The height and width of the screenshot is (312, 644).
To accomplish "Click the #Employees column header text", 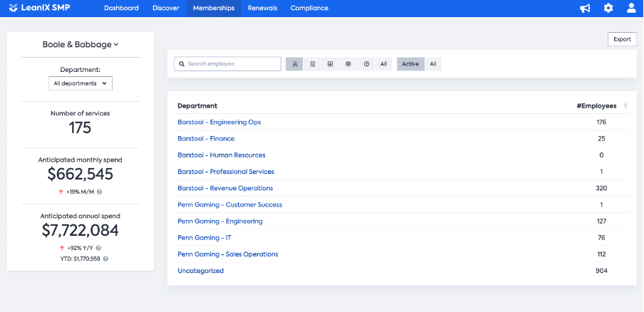I will click(x=596, y=106).
